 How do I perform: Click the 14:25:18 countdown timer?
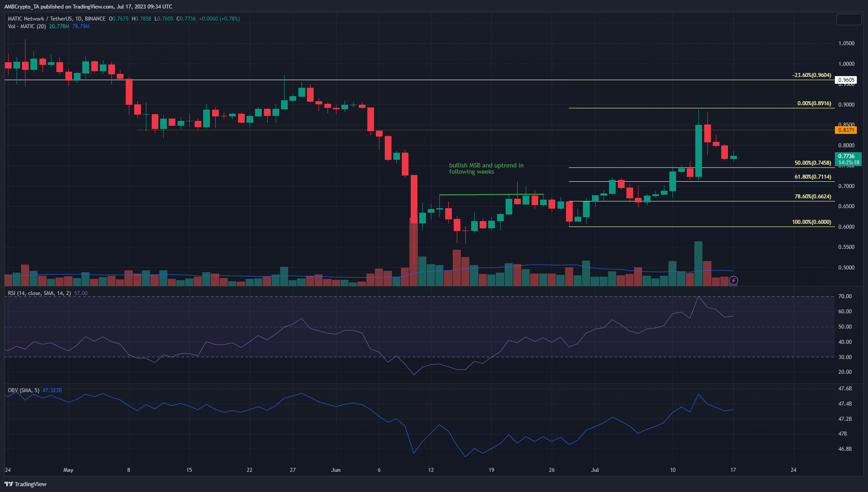pyautogui.click(x=848, y=163)
